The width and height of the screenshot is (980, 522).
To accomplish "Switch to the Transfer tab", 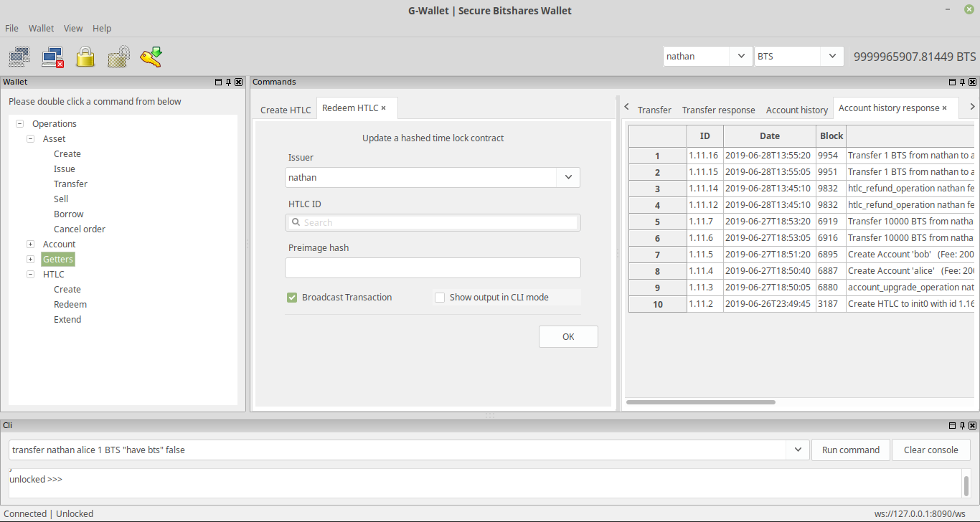I will [x=654, y=110].
